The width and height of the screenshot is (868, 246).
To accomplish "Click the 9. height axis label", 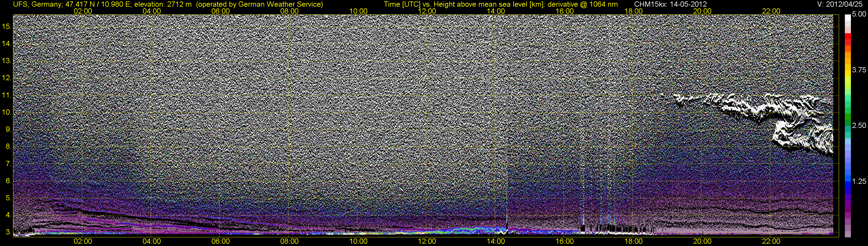I will [8, 129].
